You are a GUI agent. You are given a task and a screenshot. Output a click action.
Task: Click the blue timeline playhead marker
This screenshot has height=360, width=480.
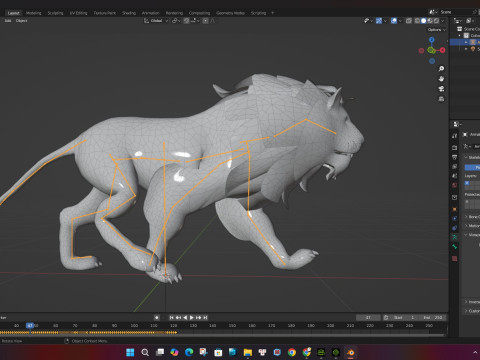click(30, 325)
